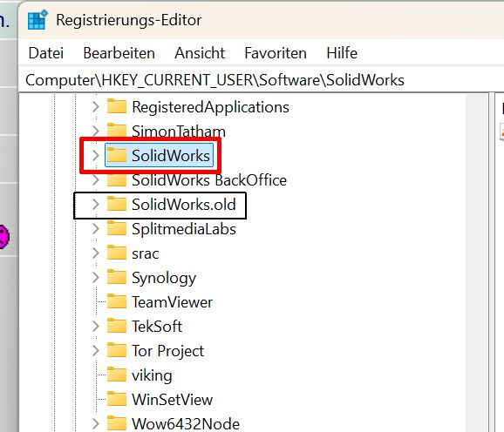Select the TeamViewer folder icon
Image resolution: width=504 pixels, height=432 pixels.
pos(116,301)
